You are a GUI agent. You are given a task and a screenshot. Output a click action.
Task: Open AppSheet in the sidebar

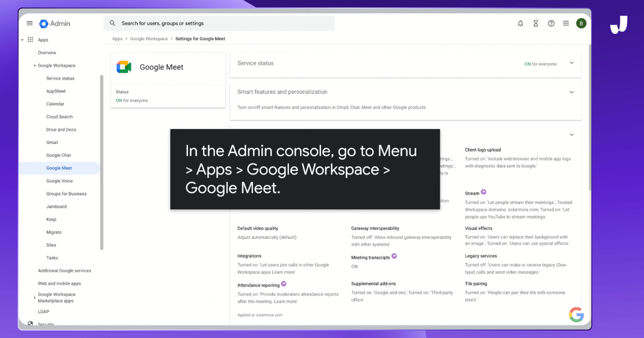(56, 91)
